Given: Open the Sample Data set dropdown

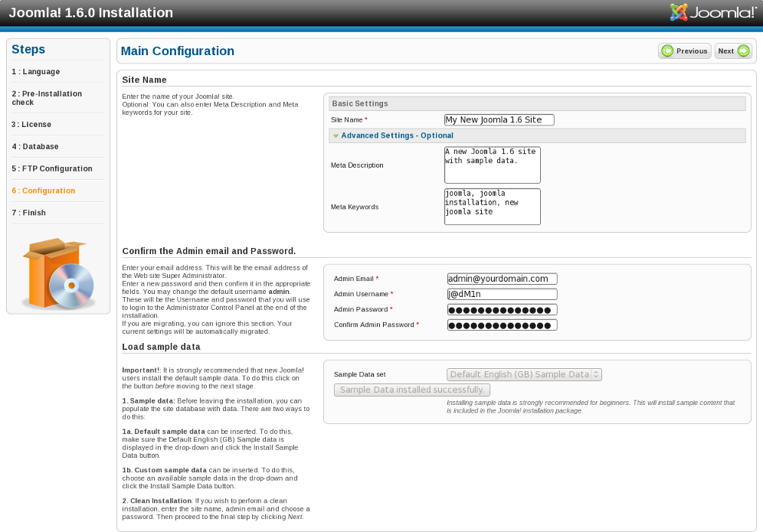Looking at the screenshot, I should point(524,374).
